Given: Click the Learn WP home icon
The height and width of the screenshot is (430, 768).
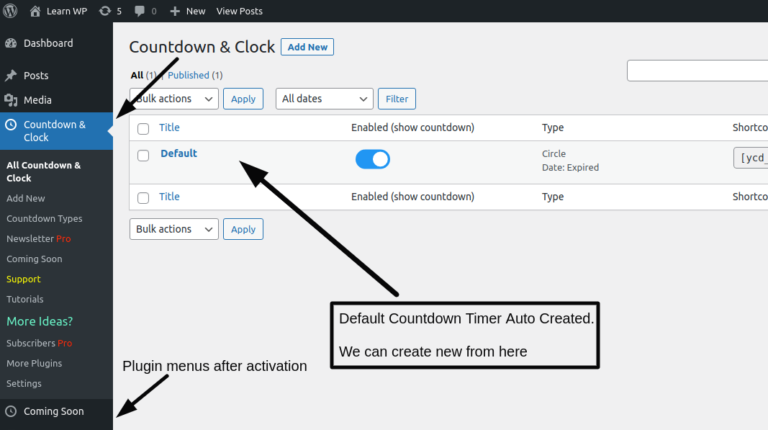Looking at the screenshot, I should coord(36,11).
